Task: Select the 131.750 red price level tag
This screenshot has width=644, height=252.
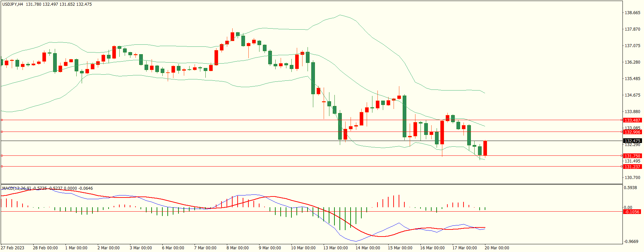Action: click(x=632, y=156)
